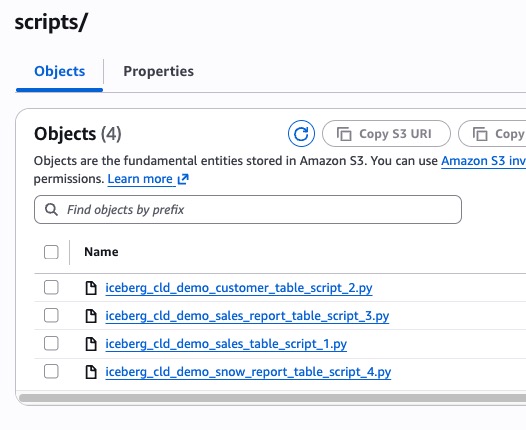Click the Objects (4) heading text
Screen dimensions: 526x430
coord(77,134)
